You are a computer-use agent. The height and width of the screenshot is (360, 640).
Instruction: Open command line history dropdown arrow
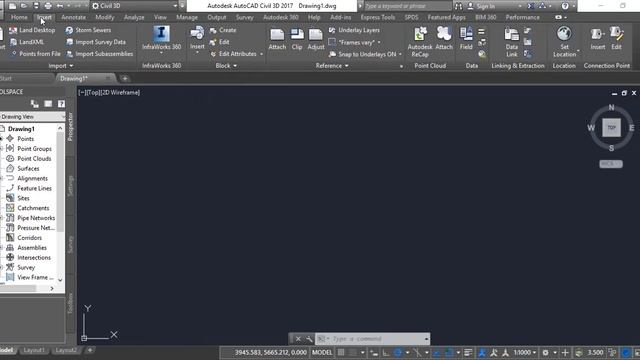coord(426,339)
